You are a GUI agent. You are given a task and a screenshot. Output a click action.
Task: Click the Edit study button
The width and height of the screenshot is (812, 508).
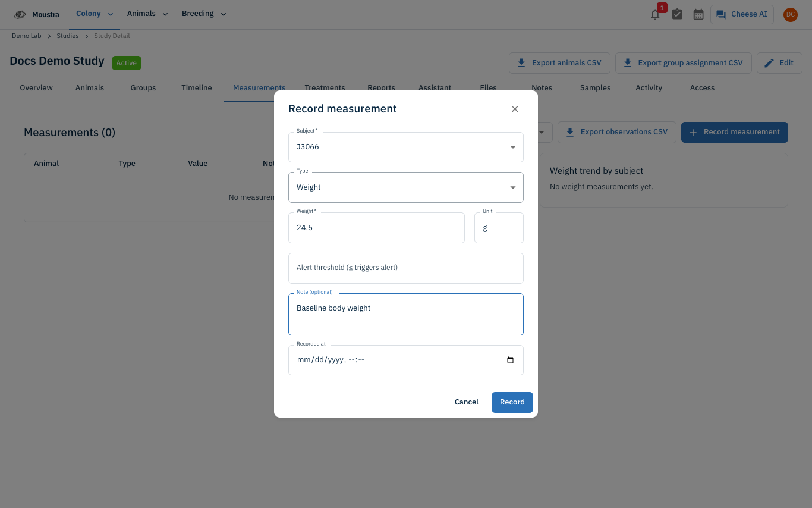click(x=779, y=63)
